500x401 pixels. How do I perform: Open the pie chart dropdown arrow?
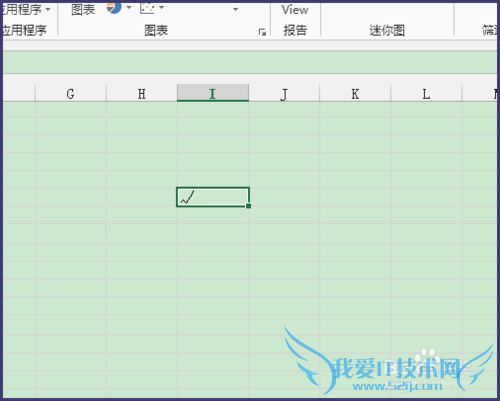pyautogui.click(x=129, y=7)
